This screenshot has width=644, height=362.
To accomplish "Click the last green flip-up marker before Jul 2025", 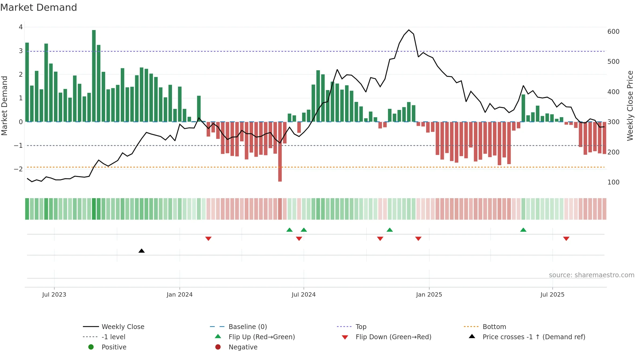I will 523,230.
